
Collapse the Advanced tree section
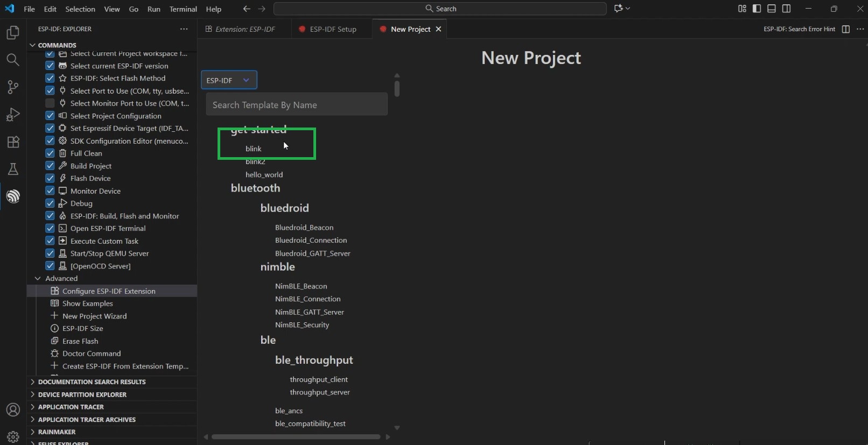click(x=38, y=278)
